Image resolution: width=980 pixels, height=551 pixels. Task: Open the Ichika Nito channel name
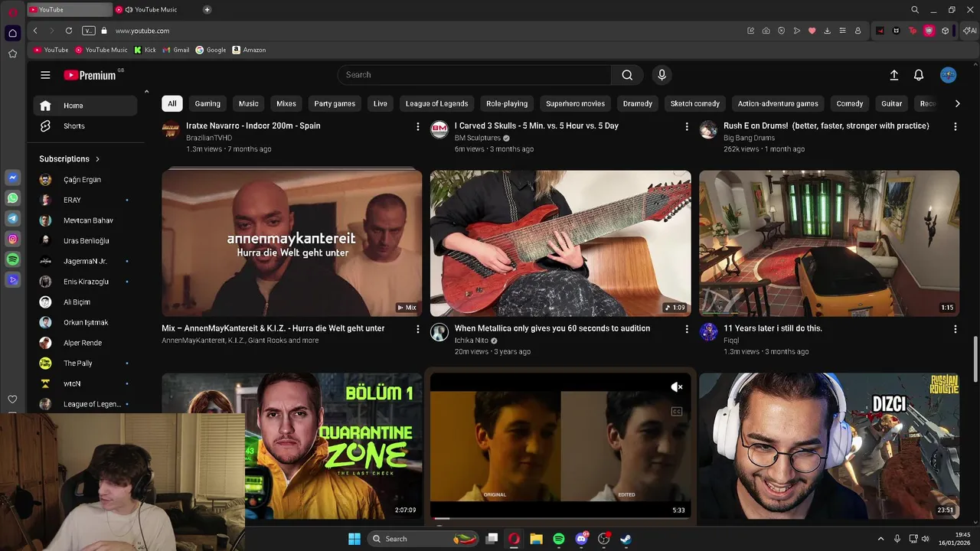(x=471, y=341)
